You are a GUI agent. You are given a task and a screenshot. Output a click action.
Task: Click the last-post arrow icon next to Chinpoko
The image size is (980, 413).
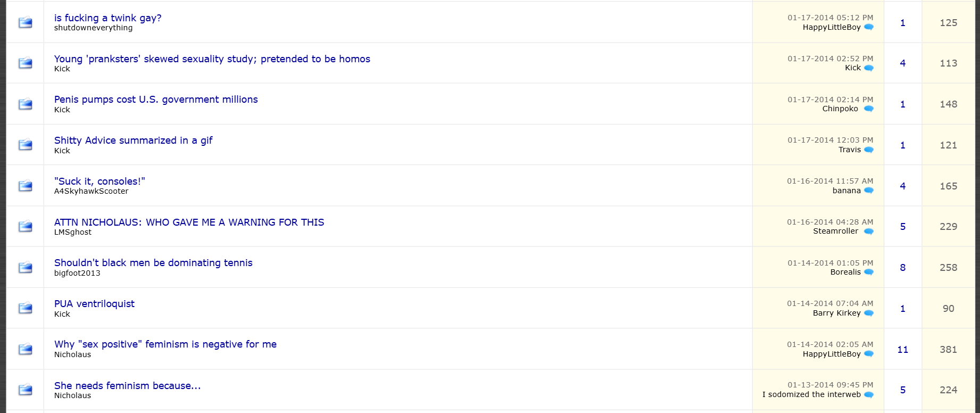pyautogui.click(x=869, y=109)
